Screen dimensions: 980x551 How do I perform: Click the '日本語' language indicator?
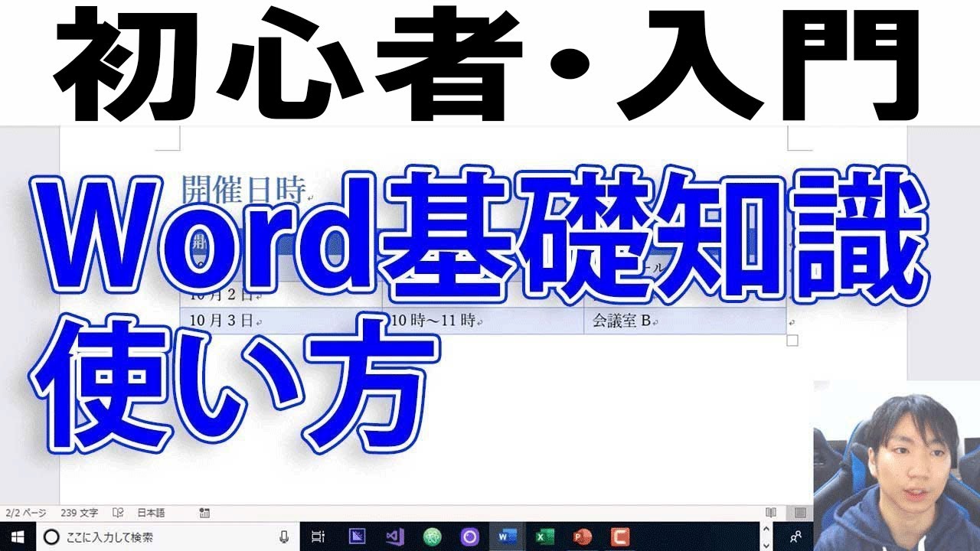(x=151, y=513)
